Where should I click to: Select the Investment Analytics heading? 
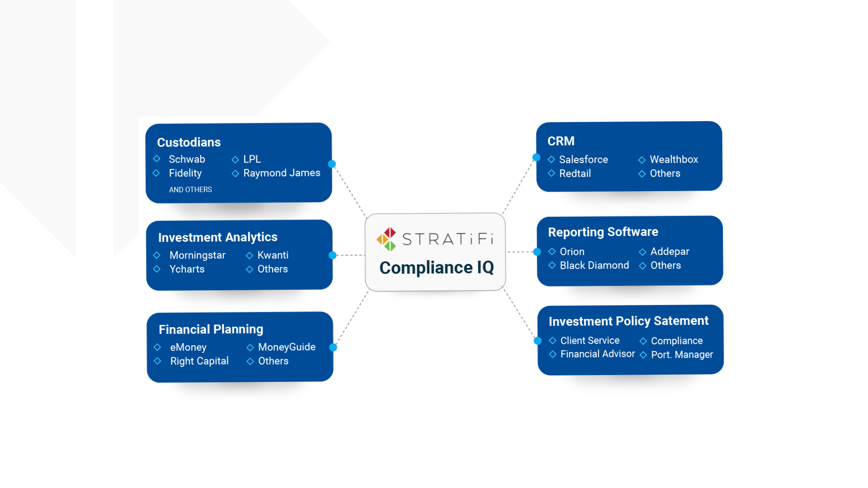click(x=217, y=237)
